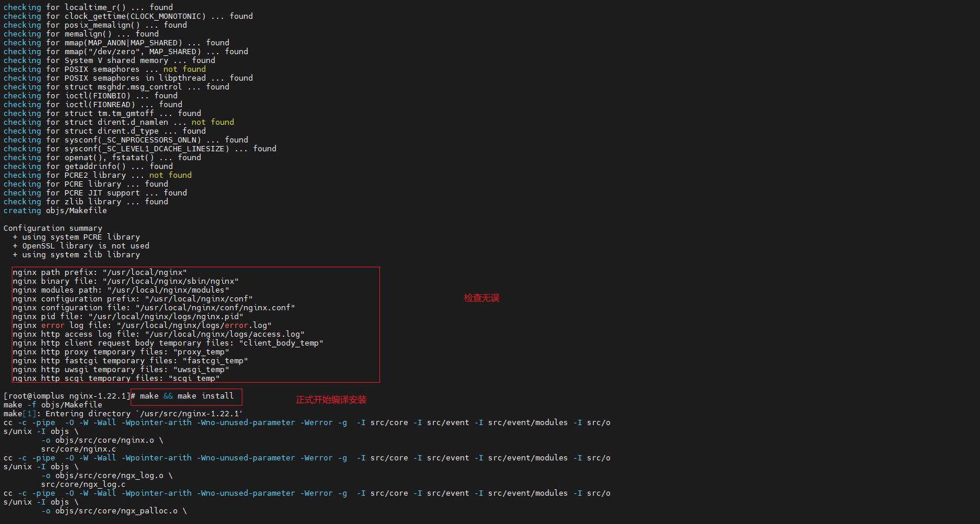Click the "nginx pid file" line
This screenshot has width=980, height=524.
[x=128, y=317]
